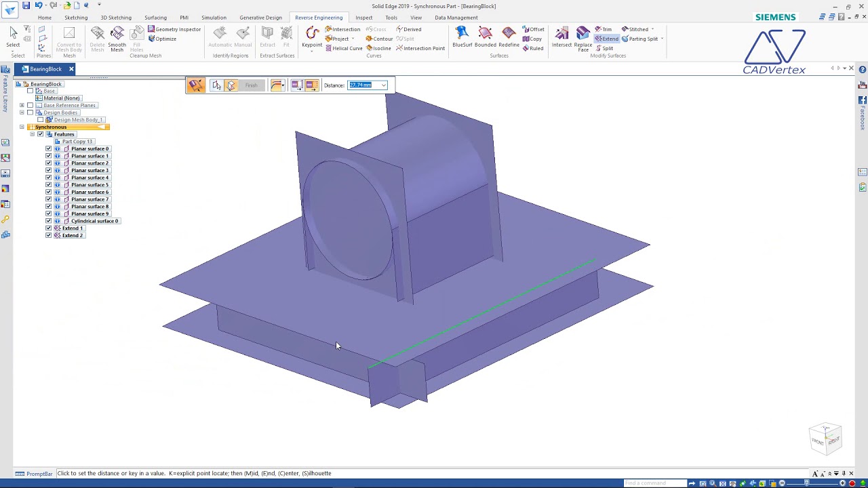Activate the Intersect surfaces tool

click(561, 37)
